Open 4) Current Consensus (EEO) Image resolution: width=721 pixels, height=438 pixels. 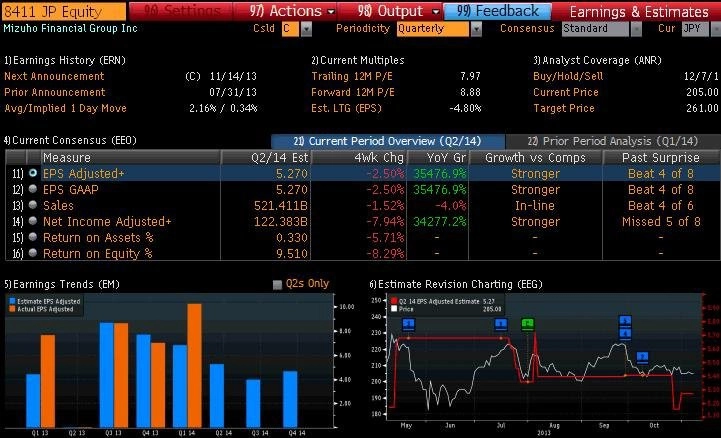pyautogui.click(x=70, y=140)
